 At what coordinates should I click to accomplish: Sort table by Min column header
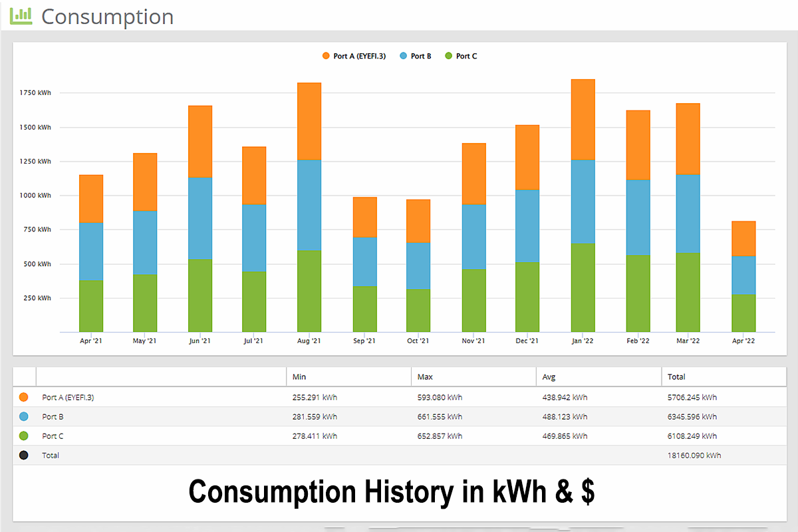pyautogui.click(x=299, y=377)
